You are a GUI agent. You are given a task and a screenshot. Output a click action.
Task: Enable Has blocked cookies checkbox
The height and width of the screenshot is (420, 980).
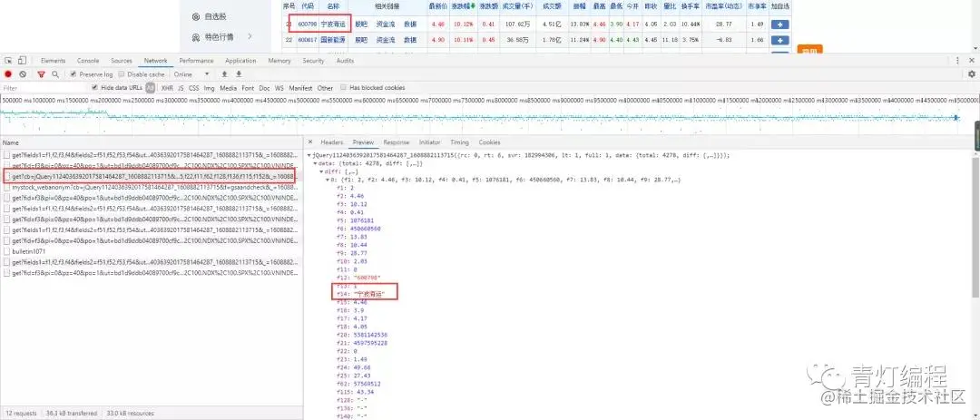coord(344,87)
